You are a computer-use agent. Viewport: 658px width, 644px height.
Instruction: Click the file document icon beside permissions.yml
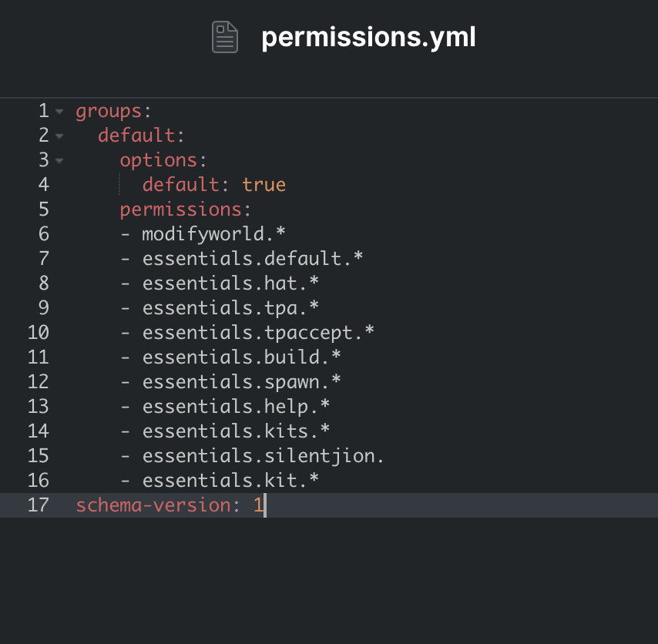tap(225, 37)
